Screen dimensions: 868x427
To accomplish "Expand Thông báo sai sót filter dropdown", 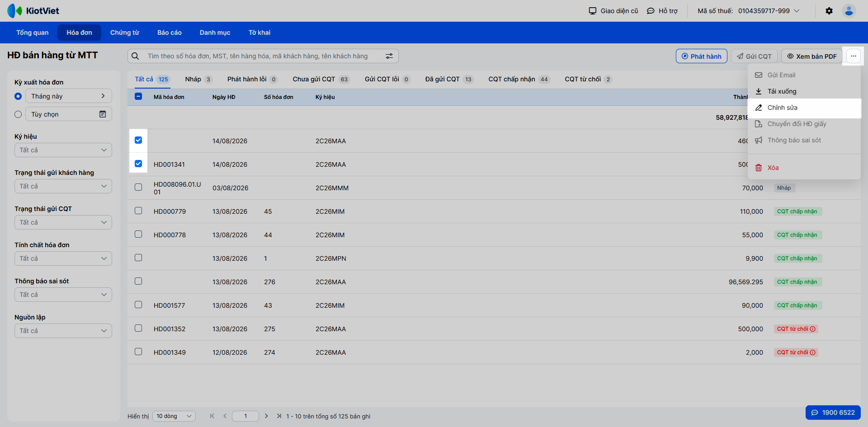I will 63,295.
